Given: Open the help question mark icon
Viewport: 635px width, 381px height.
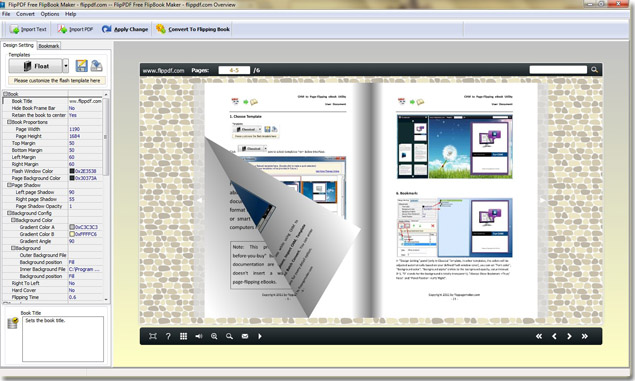Looking at the screenshot, I should point(168,336).
